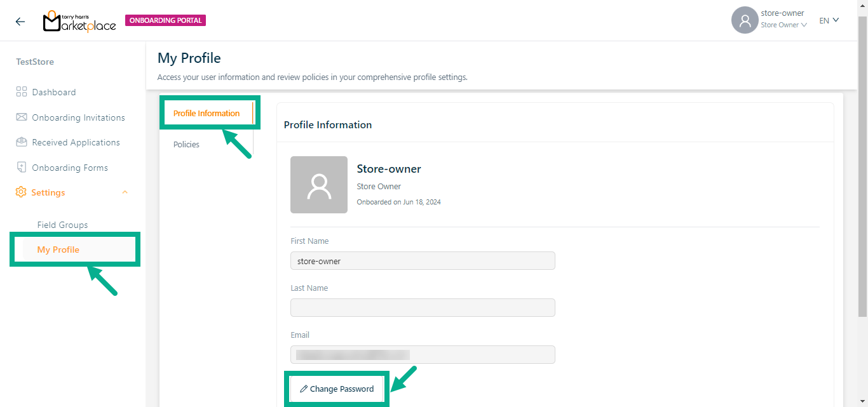The width and height of the screenshot is (868, 407).
Task: Collapse the Settings menu chevron
Action: point(125,192)
